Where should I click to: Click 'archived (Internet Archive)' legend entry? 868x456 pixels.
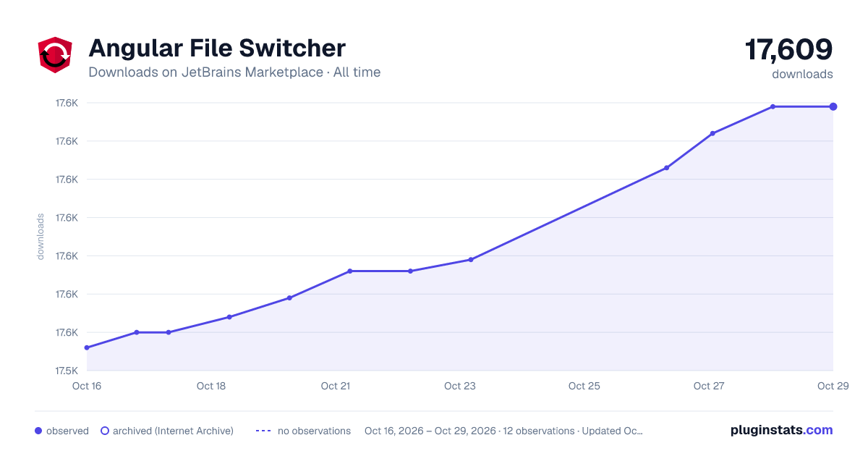[167, 431]
